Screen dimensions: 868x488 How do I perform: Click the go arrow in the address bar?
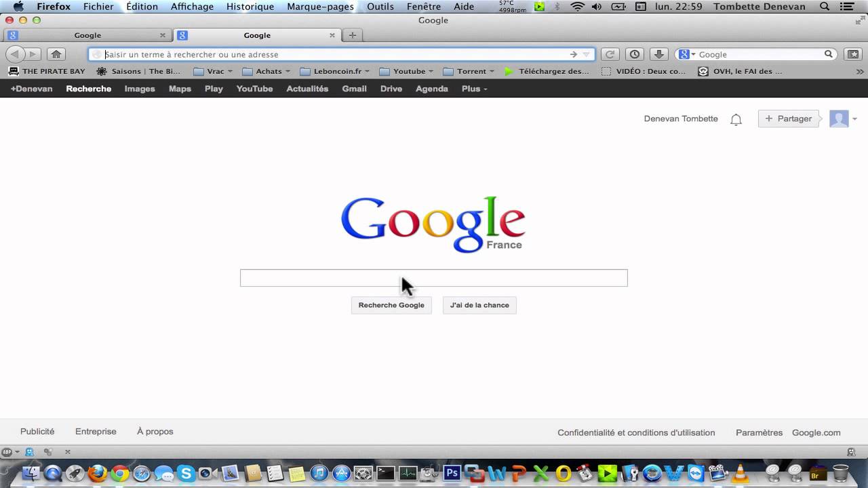tap(574, 54)
